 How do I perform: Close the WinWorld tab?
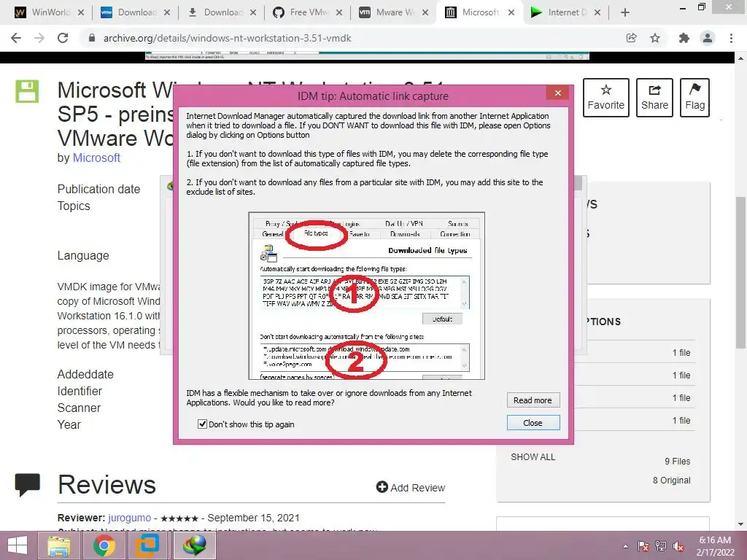click(x=80, y=12)
